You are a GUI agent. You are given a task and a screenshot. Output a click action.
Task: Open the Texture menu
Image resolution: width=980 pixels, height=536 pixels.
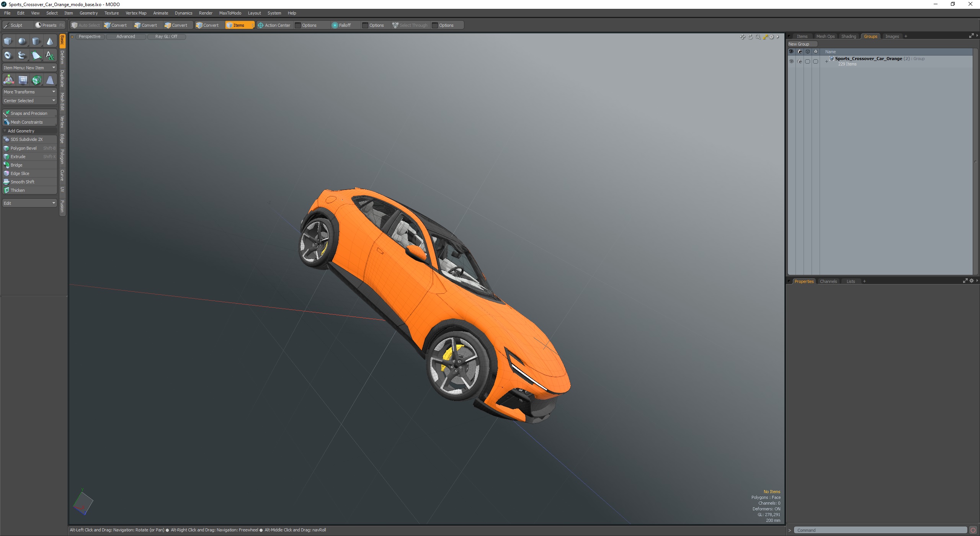pyautogui.click(x=111, y=13)
